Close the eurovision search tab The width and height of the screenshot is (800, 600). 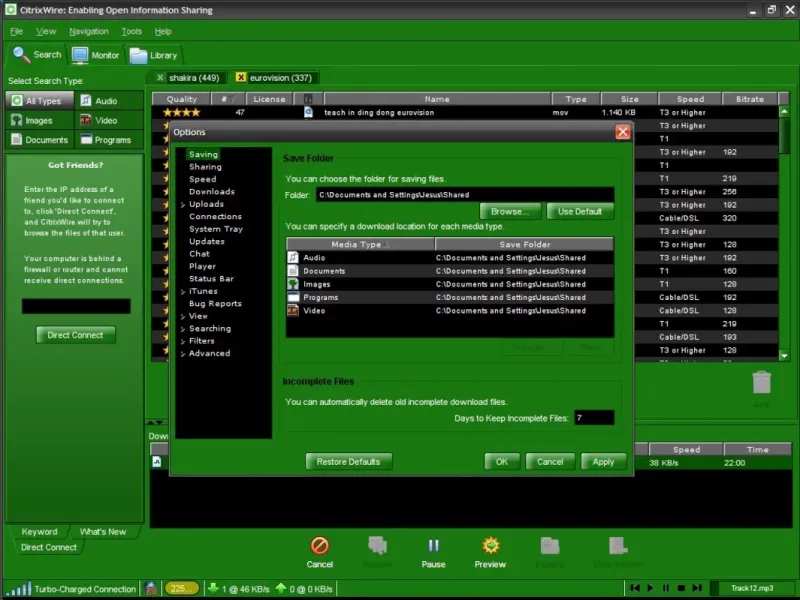click(x=240, y=78)
